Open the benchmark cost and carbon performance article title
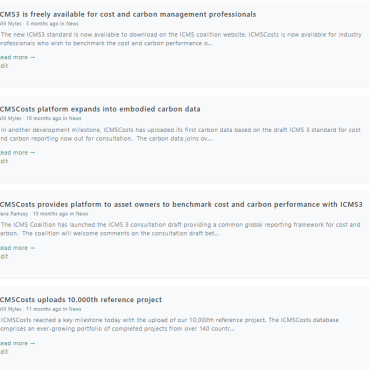This screenshot has height=370, width=370. pyautogui.click(x=181, y=204)
